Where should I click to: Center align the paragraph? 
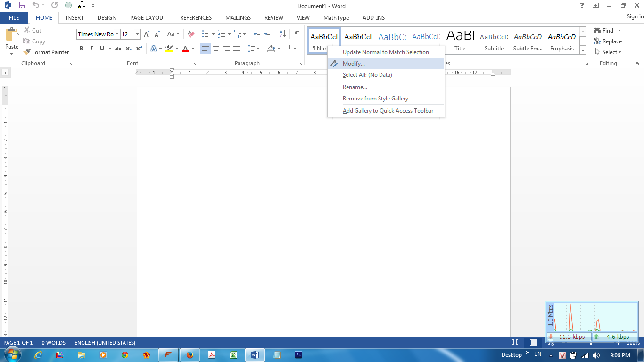click(216, 49)
